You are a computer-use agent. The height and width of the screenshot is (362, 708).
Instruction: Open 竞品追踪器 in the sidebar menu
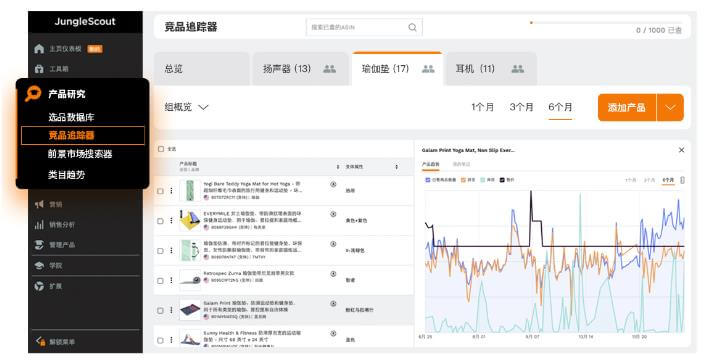tap(83, 135)
